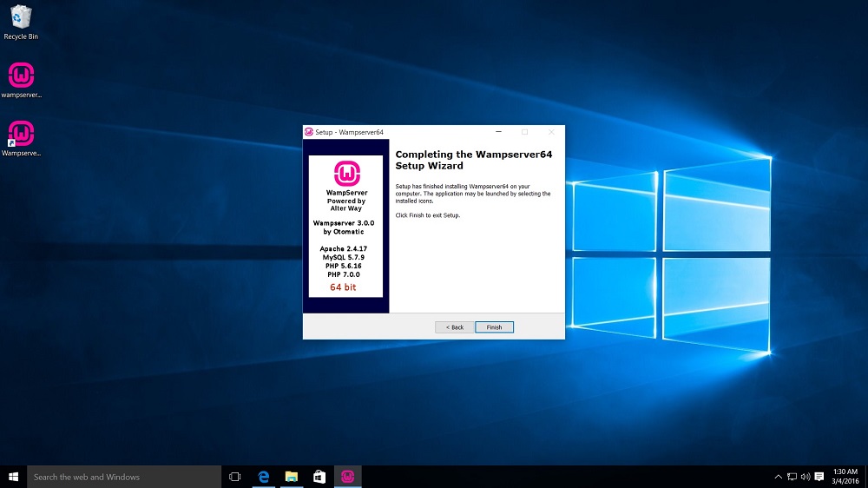Close the Setup - Wampserver64 window
The height and width of the screenshot is (488, 868).
pos(551,132)
